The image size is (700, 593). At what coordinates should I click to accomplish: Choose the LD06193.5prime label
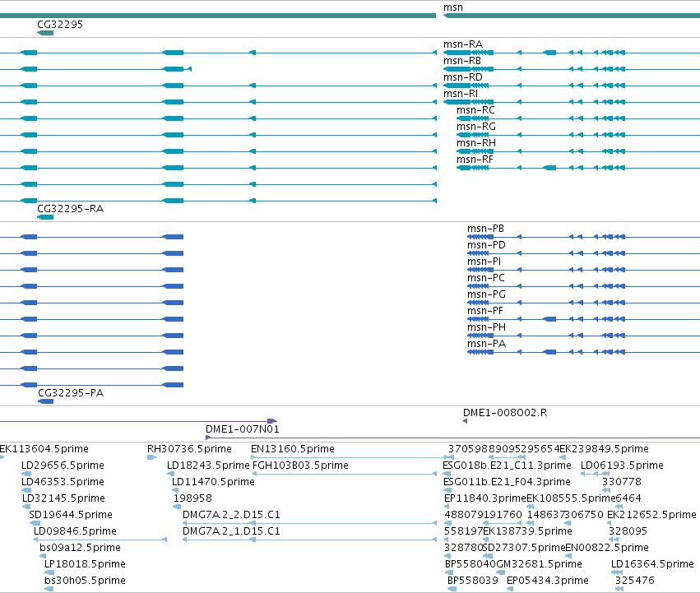click(x=622, y=466)
